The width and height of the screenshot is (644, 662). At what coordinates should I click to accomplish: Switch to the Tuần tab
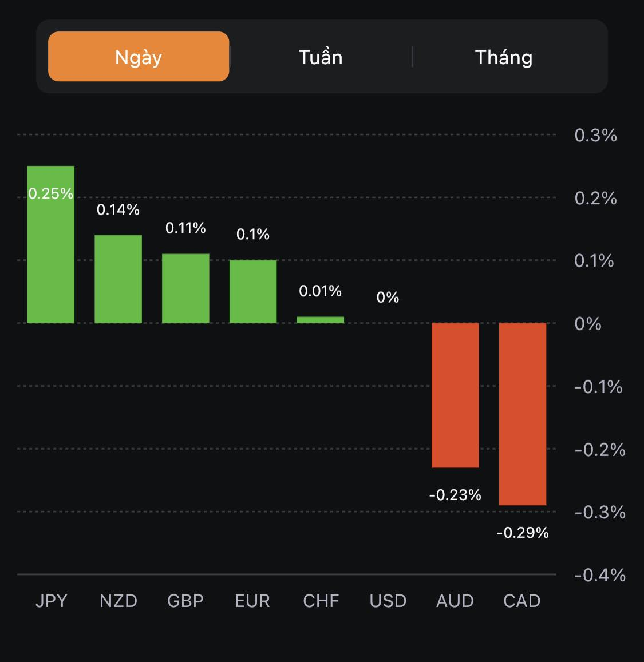(321, 57)
